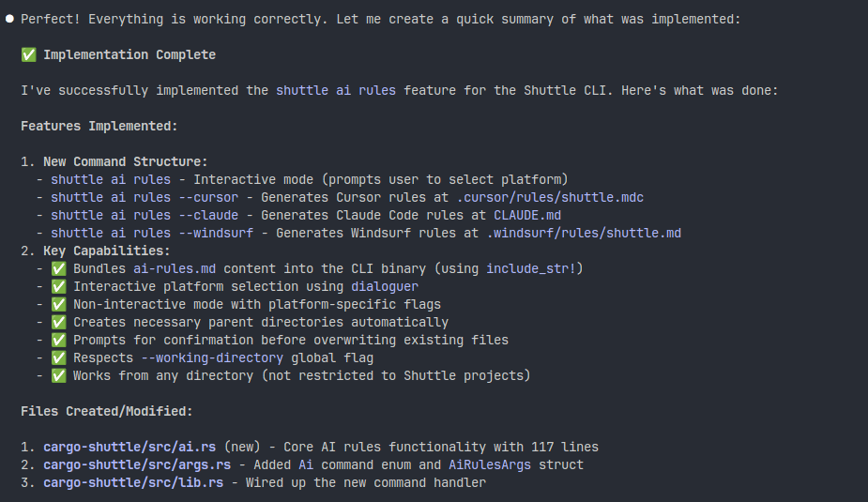Click the green checkmark beside Implementation Complete
The height and width of the screenshot is (502, 868).
coord(28,55)
